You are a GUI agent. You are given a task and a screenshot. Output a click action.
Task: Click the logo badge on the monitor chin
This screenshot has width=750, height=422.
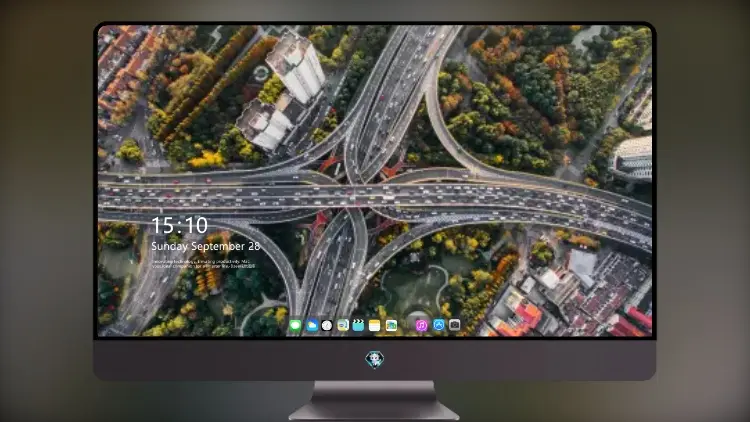coord(375,359)
